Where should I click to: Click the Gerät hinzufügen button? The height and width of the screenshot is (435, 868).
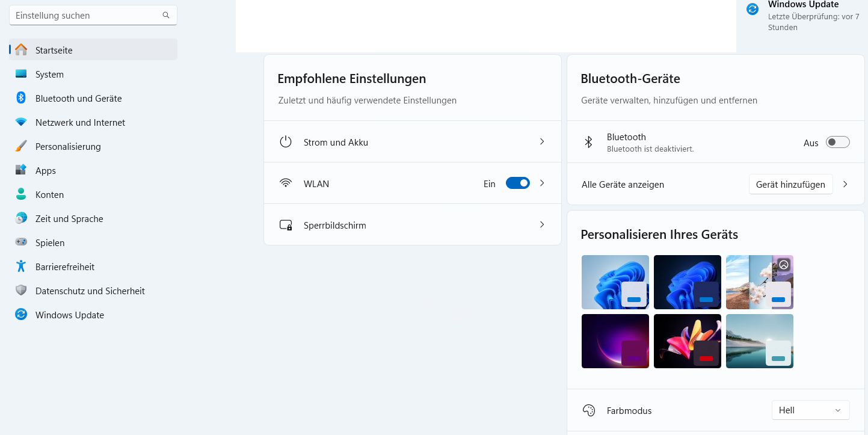point(790,185)
